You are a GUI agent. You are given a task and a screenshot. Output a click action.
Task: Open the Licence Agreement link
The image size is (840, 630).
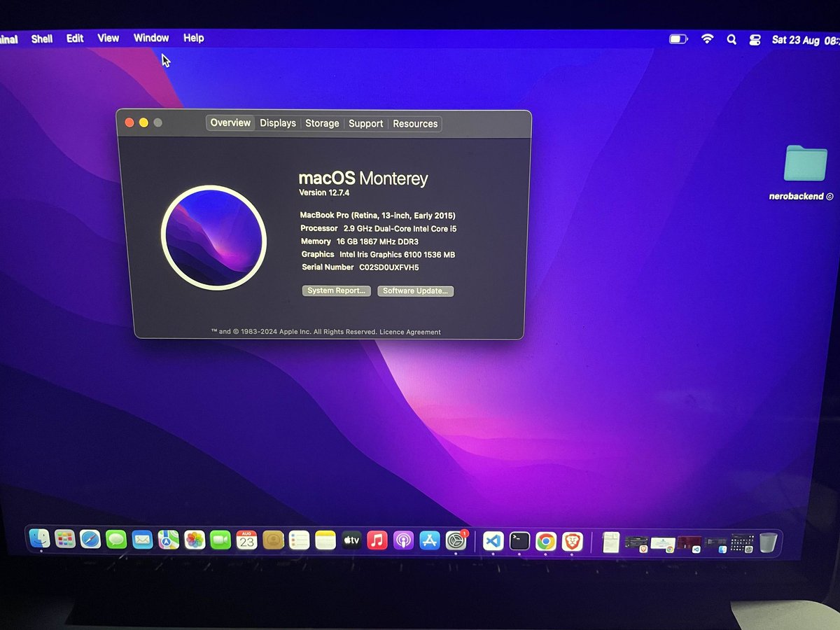click(410, 332)
